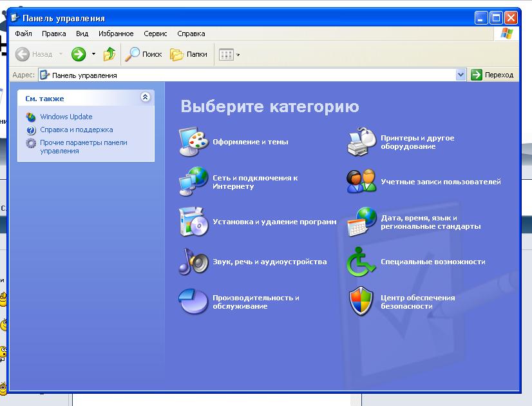Image resolution: width=532 pixels, height=406 pixels.
Task: Open the Accessibility wheelchair icon
Action: [x=361, y=262]
